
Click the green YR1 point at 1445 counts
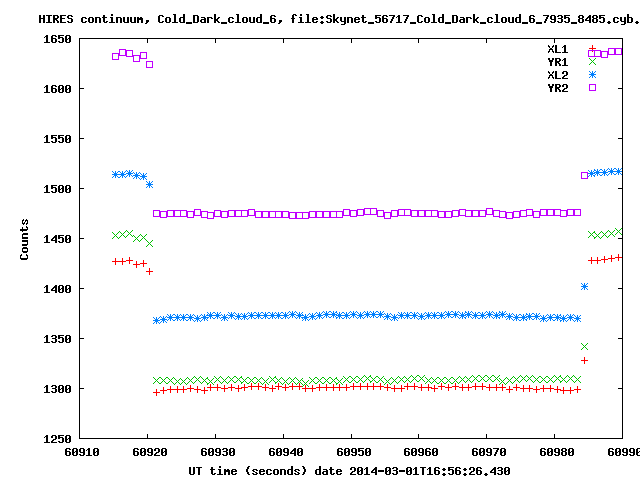(149, 244)
